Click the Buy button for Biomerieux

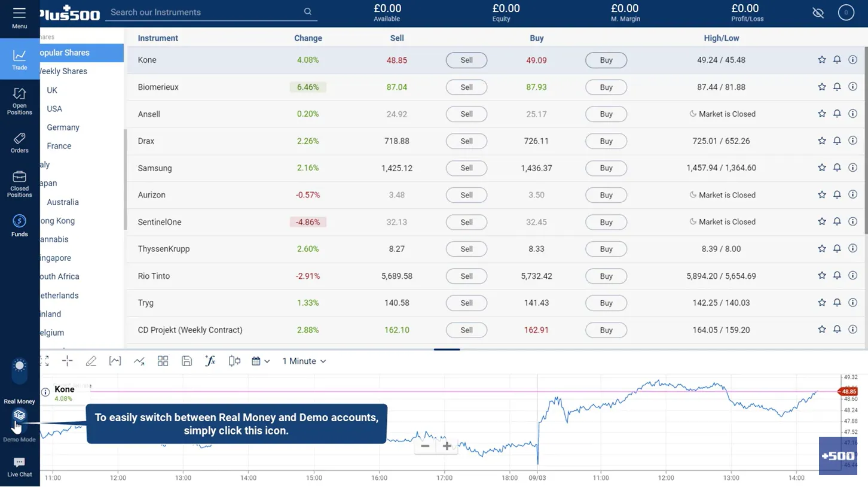coord(606,87)
